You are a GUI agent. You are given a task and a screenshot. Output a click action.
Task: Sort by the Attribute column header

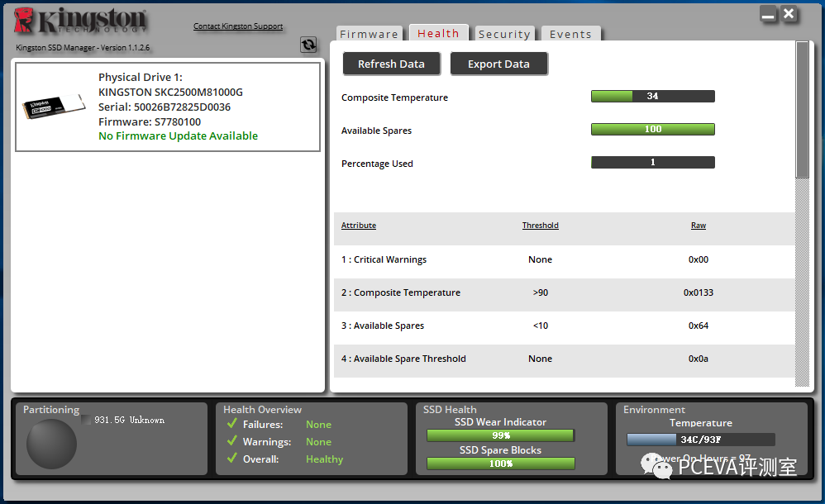(359, 226)
